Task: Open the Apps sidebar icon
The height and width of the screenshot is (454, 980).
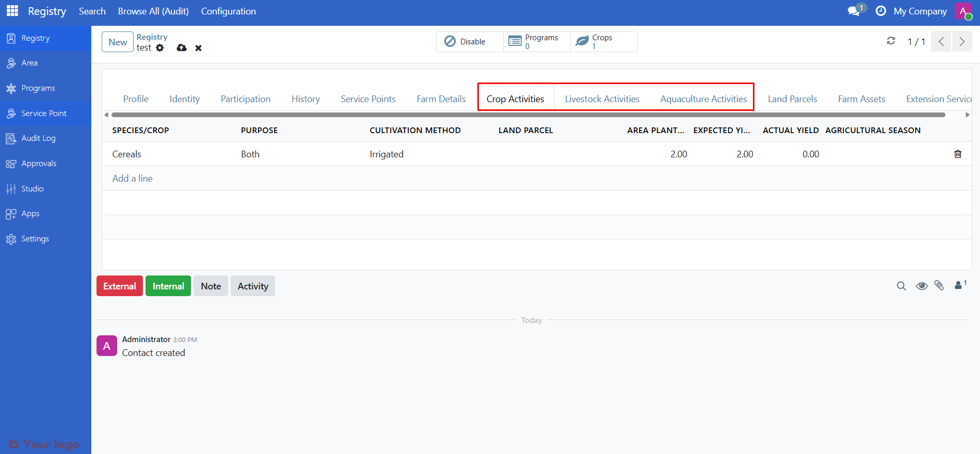Action: point(11,214)
